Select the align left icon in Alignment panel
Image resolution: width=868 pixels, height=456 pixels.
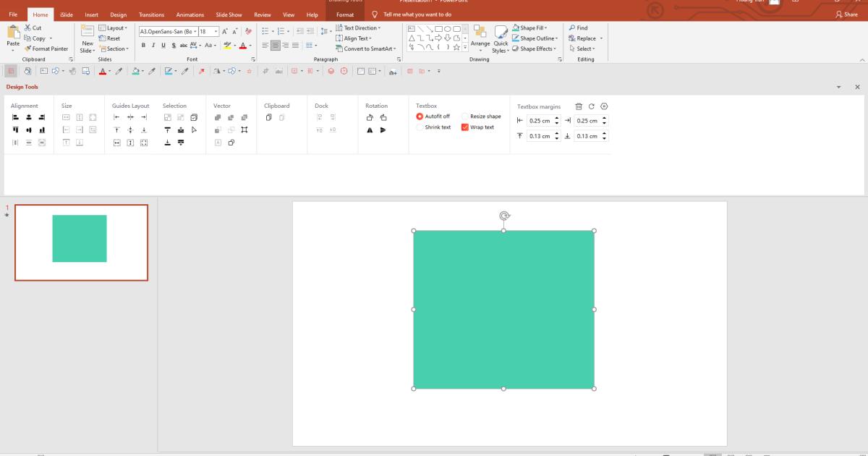14,117
